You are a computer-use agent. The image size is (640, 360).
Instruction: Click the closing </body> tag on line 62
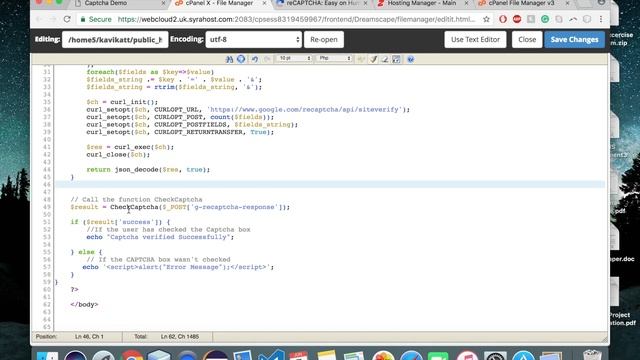point(84,304)
